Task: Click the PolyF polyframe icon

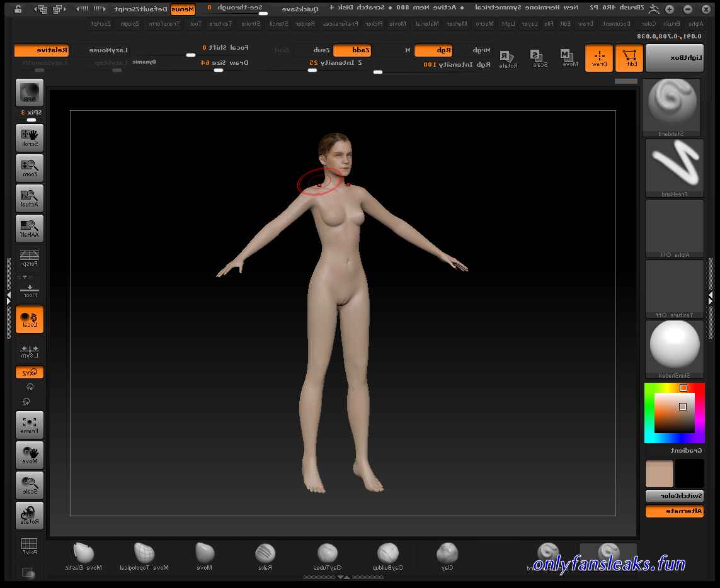Action: (30, 546)
